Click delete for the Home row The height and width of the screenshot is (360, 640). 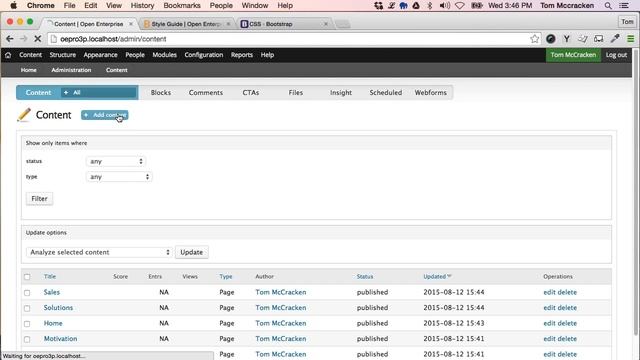click(567, 323)
